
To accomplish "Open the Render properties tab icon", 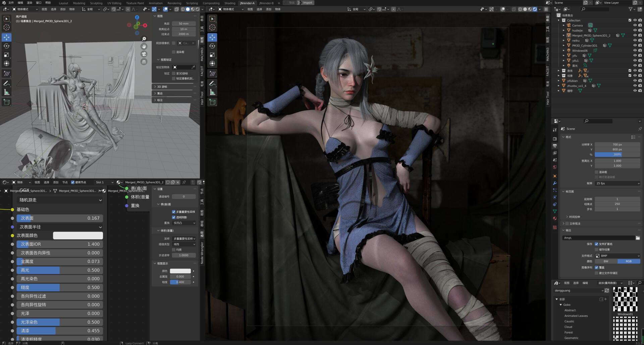I will click(x=555, y=138).
